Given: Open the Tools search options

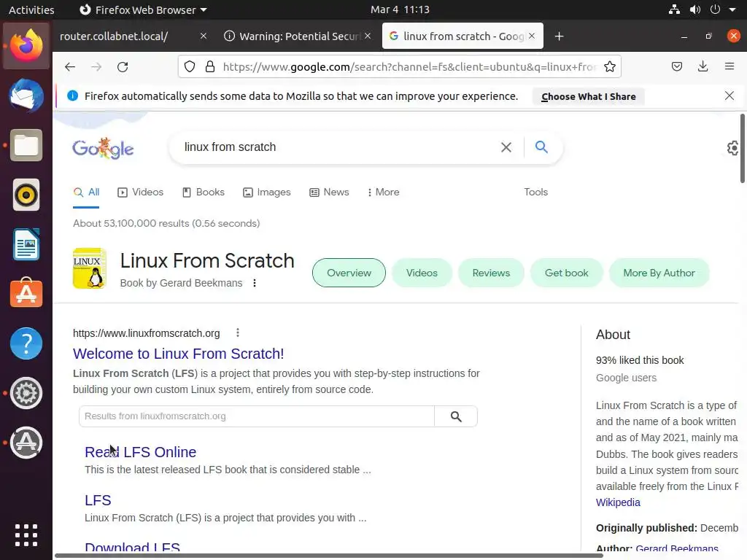Looking at the screenshot, I should (536, 192).
